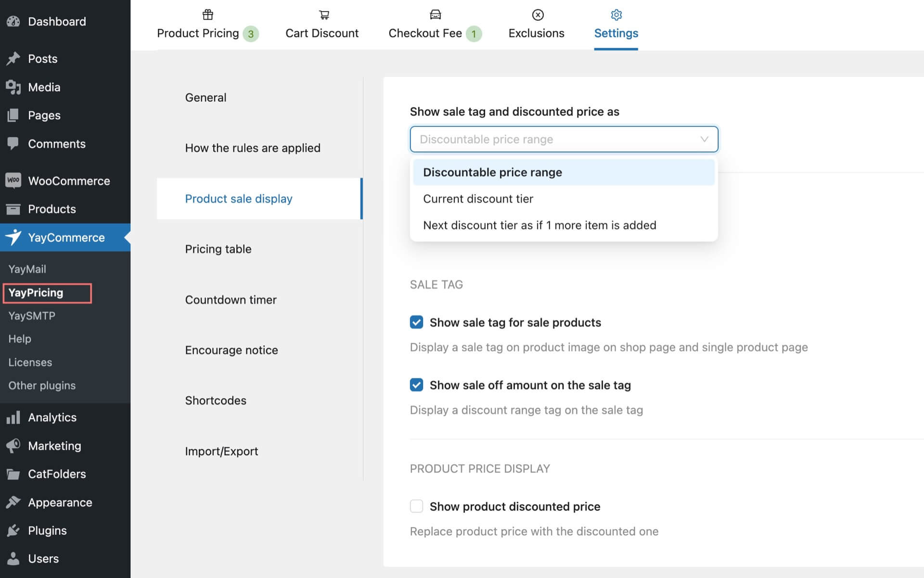Image resolution: width=924 pixels, height=578 pixels.
Task: Collapse the sale tag display dropdown arrow
Action: tap(704, 139)
